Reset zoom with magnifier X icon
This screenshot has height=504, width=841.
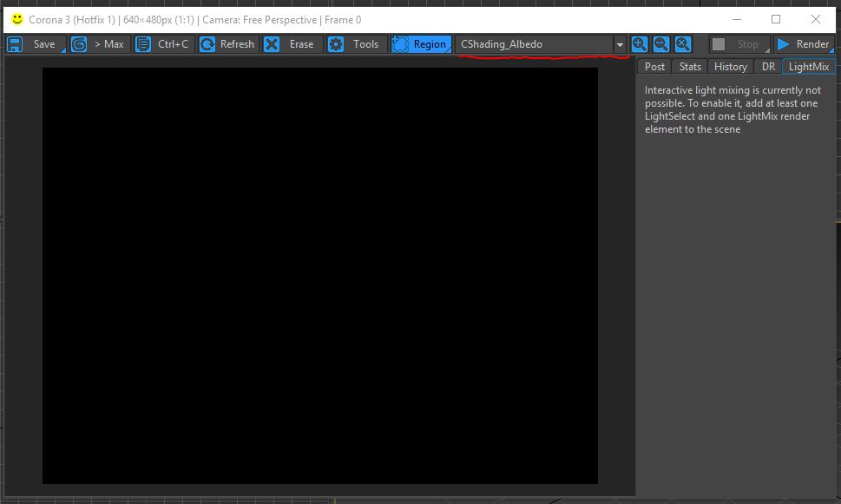tap(683, 44)
